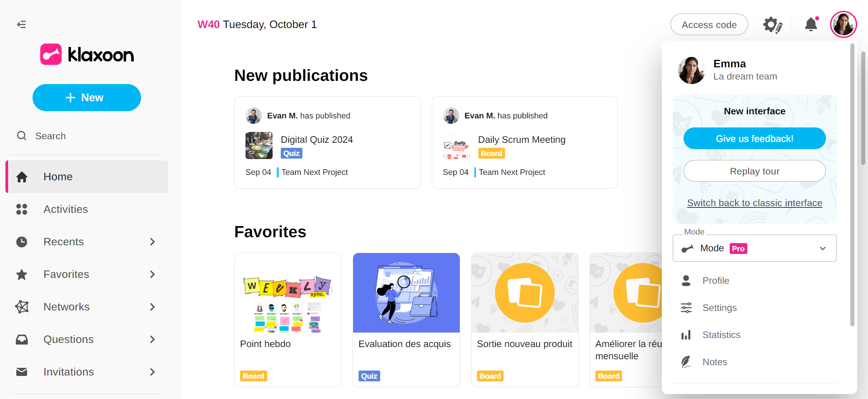The image size is (868, 399).
Task: Expand the Favorites sidebar chevron
Action: click(x=152, y=274)
